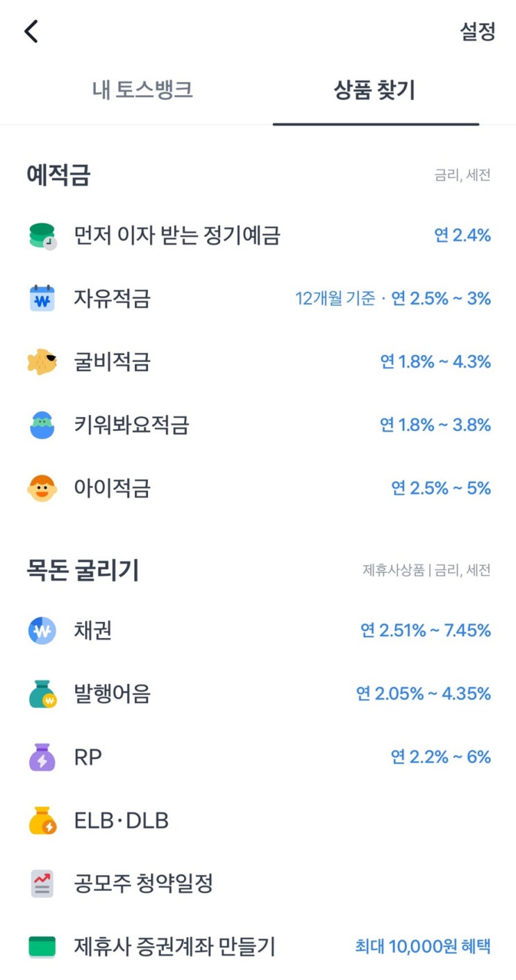Open 설정 settings link
This screenshot has width=516, height=980.
coord(477,31)
